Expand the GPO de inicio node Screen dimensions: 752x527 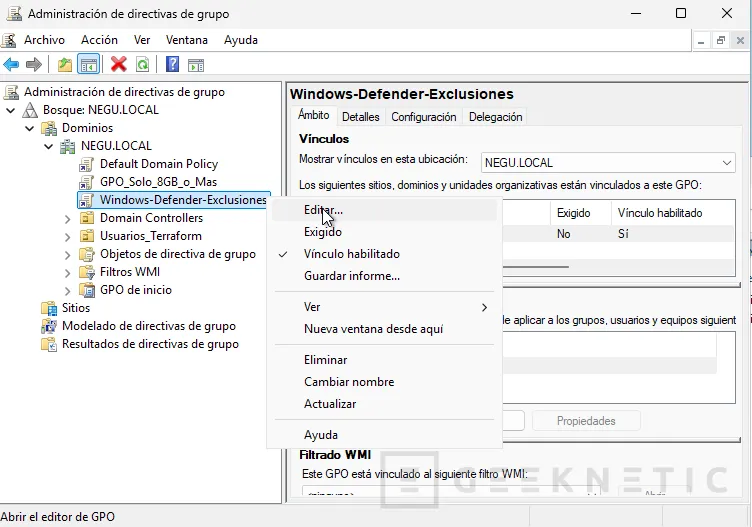(x=68, y=291)
